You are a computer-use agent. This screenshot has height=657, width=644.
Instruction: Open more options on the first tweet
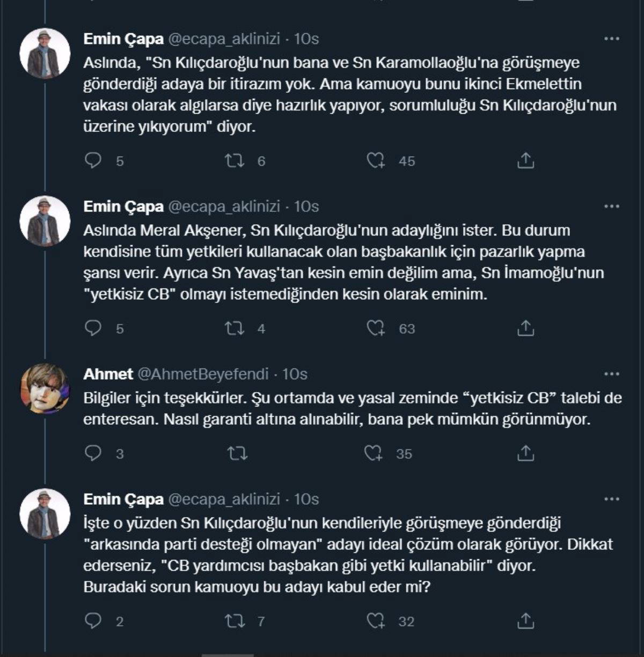[x=612, y=39]
